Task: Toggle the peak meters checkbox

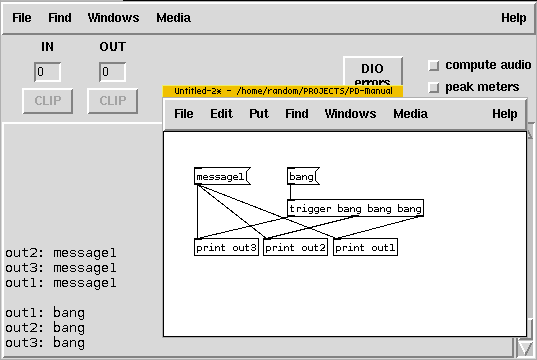Action: 434,88
